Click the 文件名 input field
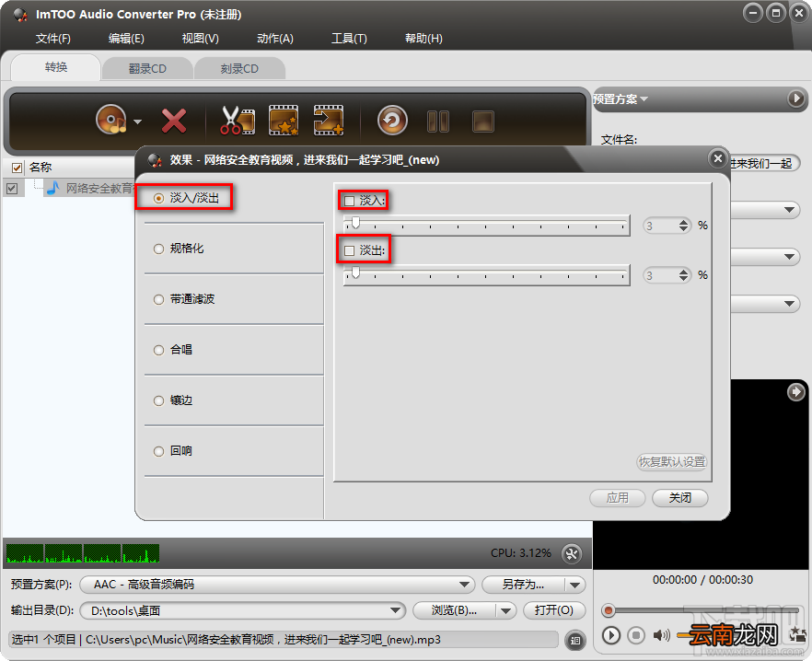 [x=765, y=164]
